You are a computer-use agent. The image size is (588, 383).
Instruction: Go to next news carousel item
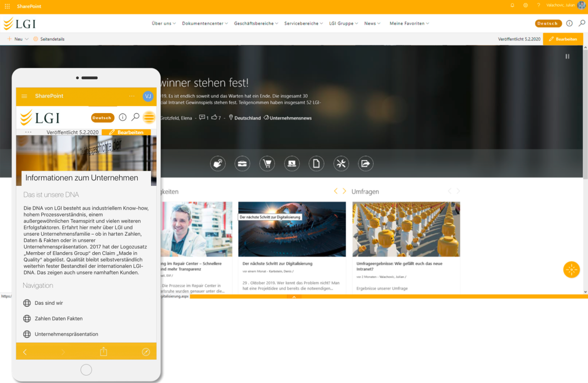[344, 191]
